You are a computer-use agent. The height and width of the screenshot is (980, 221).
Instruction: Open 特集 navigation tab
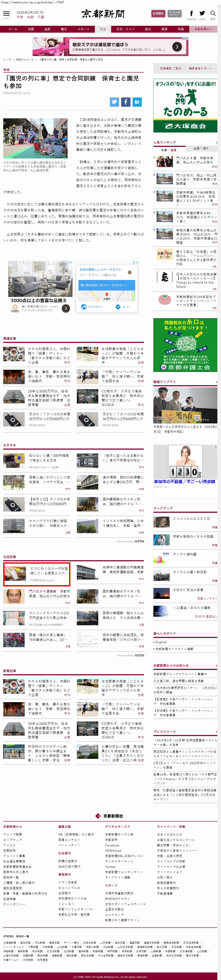[x=181, y=29]
